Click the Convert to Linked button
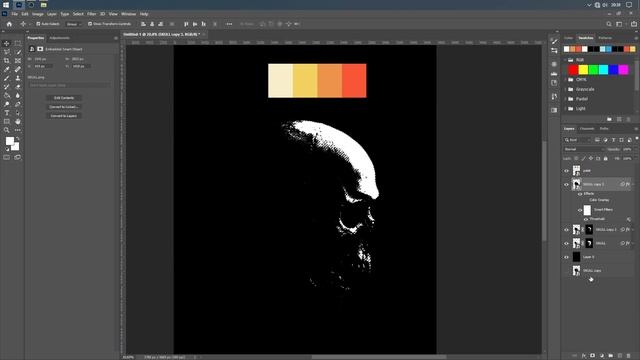The width and height of the screenshot is (640, 360). click(x=64, y=107)
